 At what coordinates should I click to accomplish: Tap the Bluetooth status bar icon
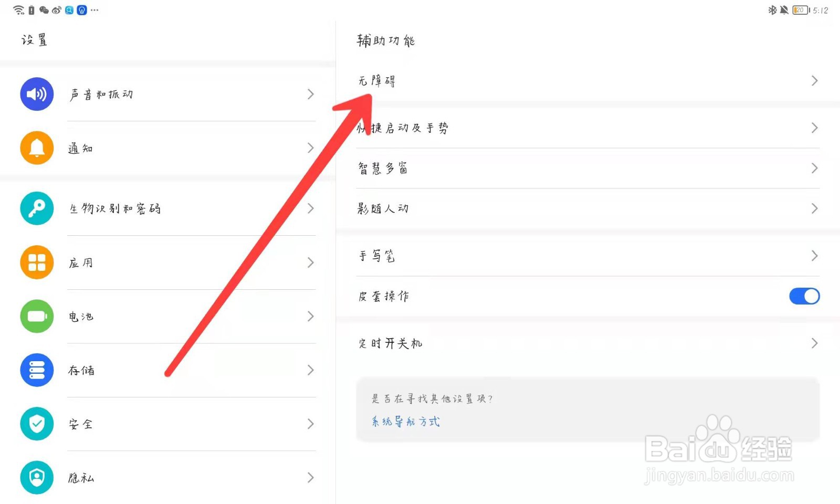coord(772,10)
